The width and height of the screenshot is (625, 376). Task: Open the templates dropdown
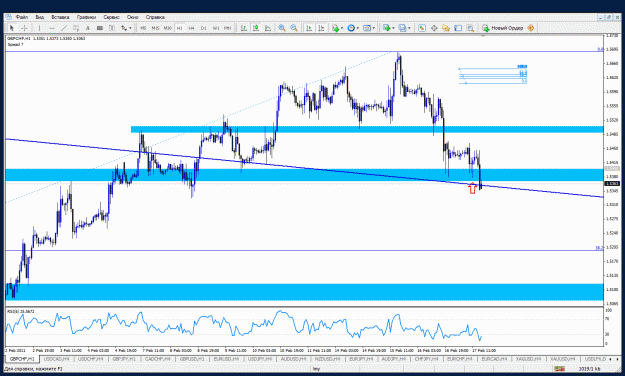(x=369, y=28)
